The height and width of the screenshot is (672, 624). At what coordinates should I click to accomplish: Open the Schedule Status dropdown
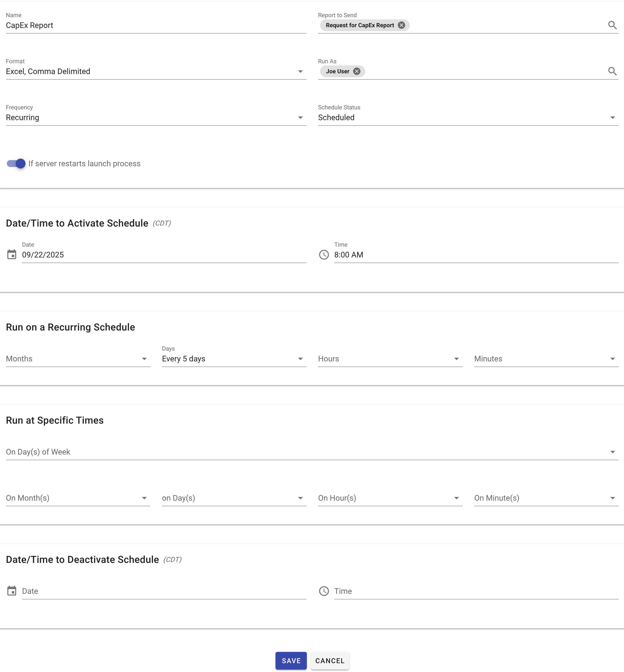point(468,117)
